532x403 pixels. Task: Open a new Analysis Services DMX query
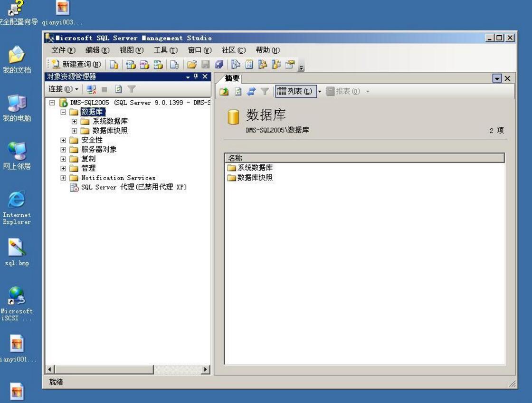pyautogui.click(x=144, y=65)
